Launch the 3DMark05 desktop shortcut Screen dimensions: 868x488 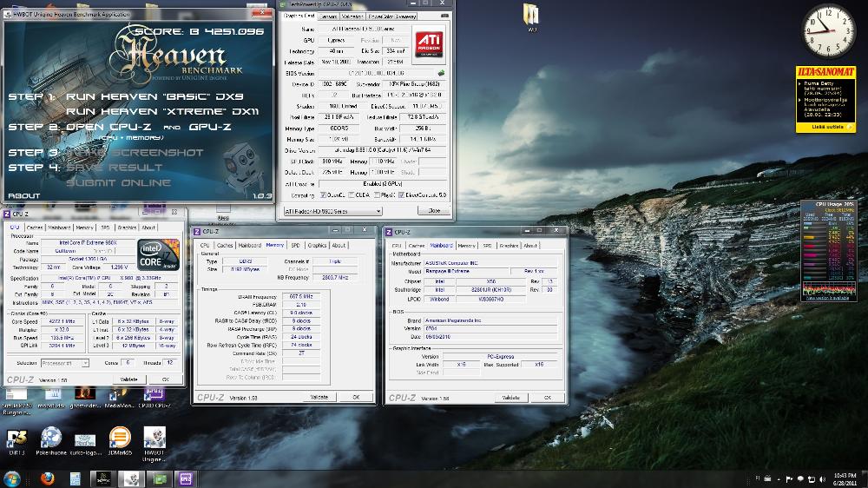(120, 441)
